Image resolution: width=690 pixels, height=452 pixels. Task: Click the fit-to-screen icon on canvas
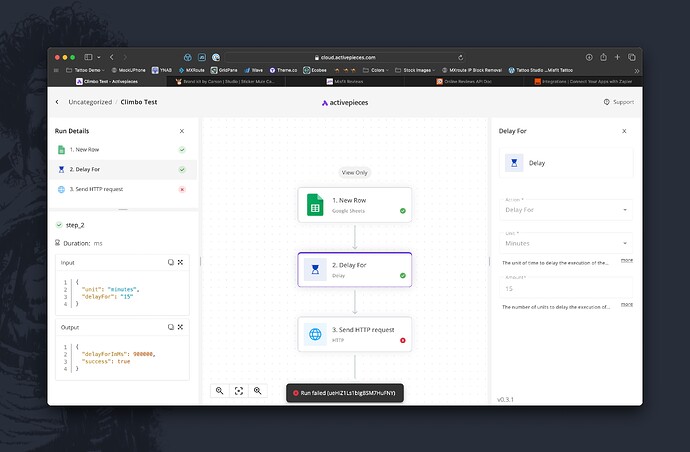pos(238,391)
